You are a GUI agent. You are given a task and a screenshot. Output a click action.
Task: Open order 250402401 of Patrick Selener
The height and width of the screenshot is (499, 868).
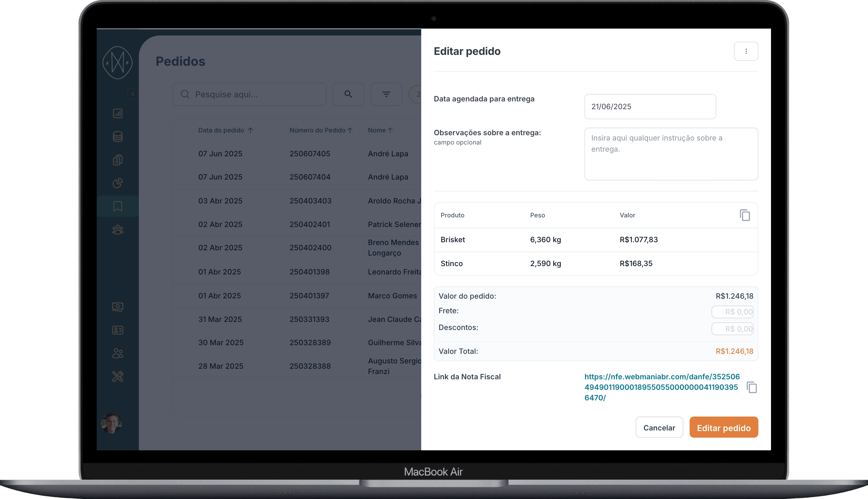[297, 225]
